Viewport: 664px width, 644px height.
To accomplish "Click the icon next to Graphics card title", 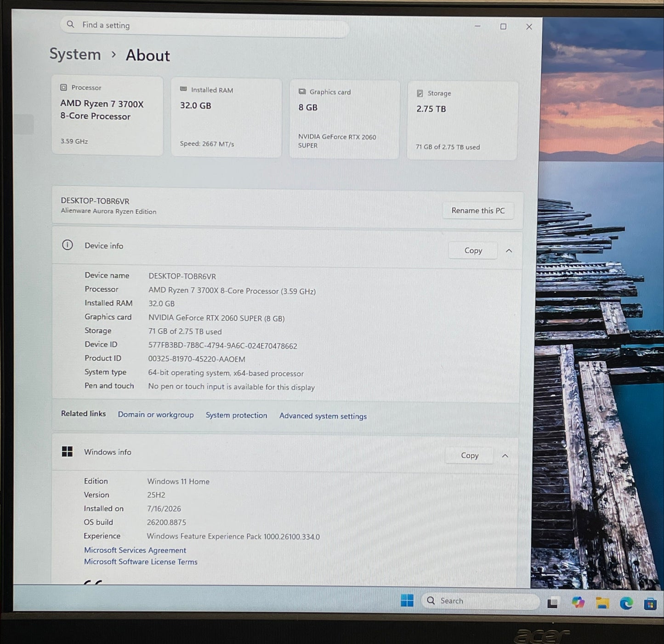I will point(302,91).
